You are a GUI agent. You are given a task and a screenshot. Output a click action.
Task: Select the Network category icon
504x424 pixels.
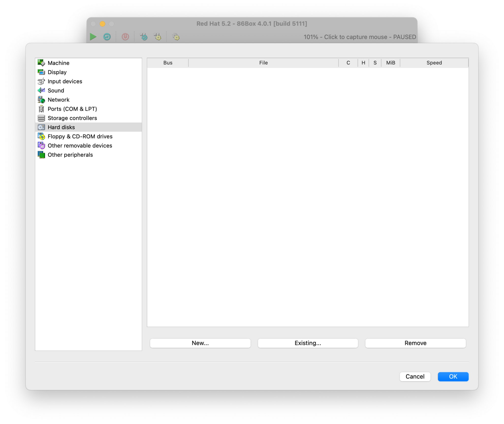(x=41, y=100)
